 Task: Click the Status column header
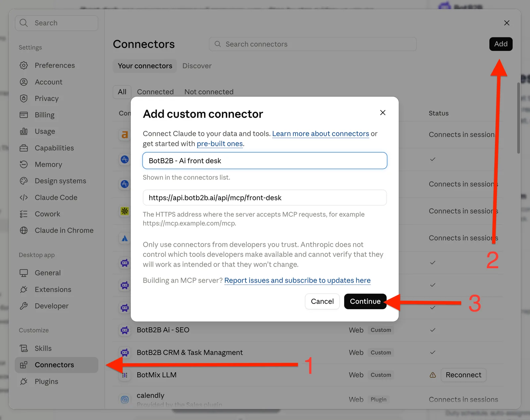pos(439,113)
